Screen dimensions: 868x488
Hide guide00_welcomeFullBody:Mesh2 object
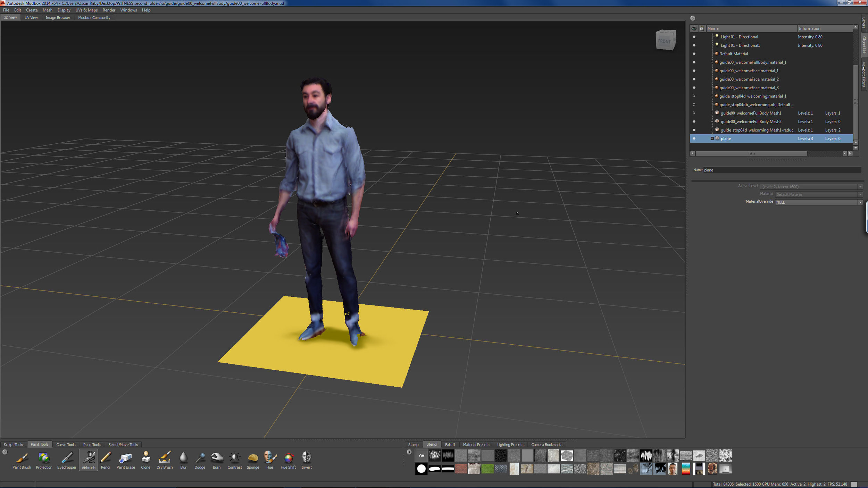tap(694, 121)
